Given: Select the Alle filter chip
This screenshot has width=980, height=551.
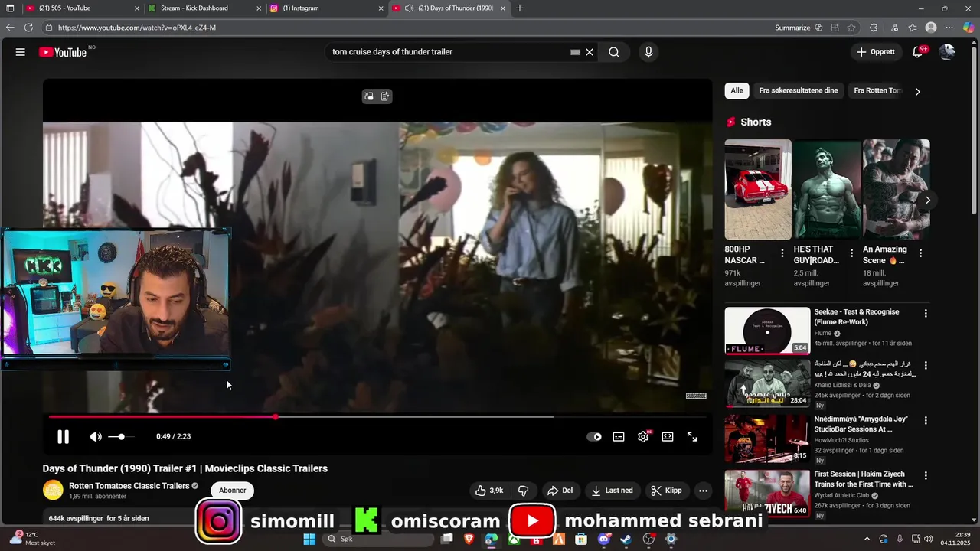Looking at the screenshot, I should click(737, 90).
